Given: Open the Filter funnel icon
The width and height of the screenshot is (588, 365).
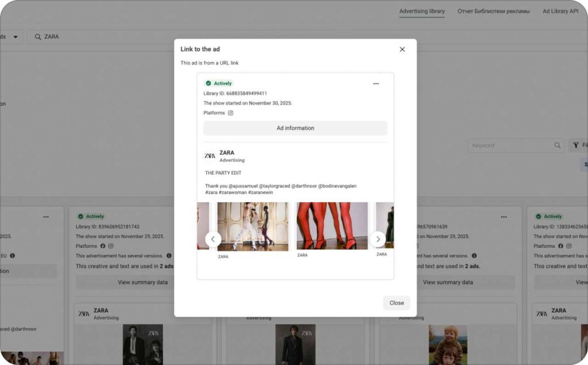Looking at the screenshot, I should 575,145.
